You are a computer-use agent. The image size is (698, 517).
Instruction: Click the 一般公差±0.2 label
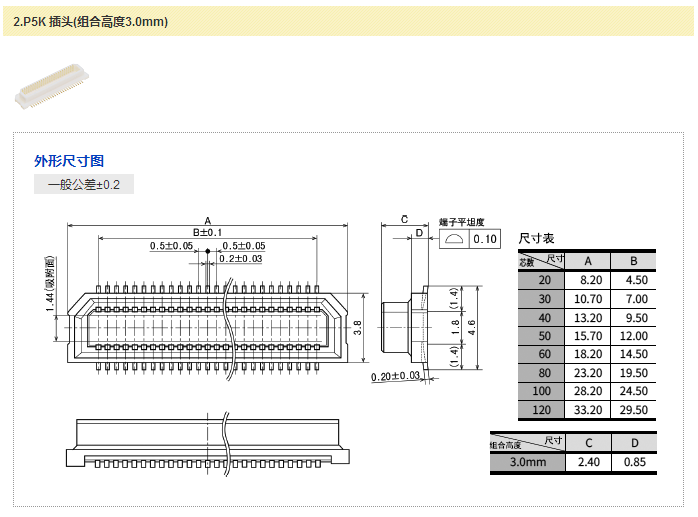(x=83, y=185)
